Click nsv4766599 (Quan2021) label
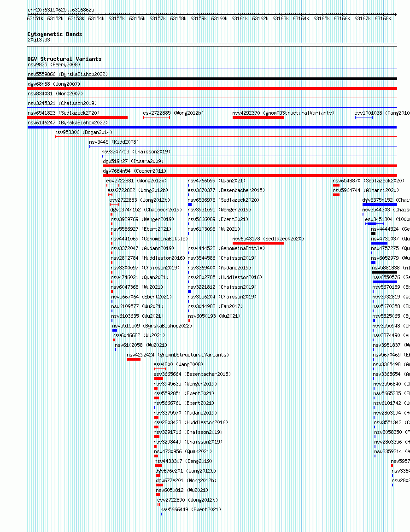410x532 pixels. click(x=217, y=181)
